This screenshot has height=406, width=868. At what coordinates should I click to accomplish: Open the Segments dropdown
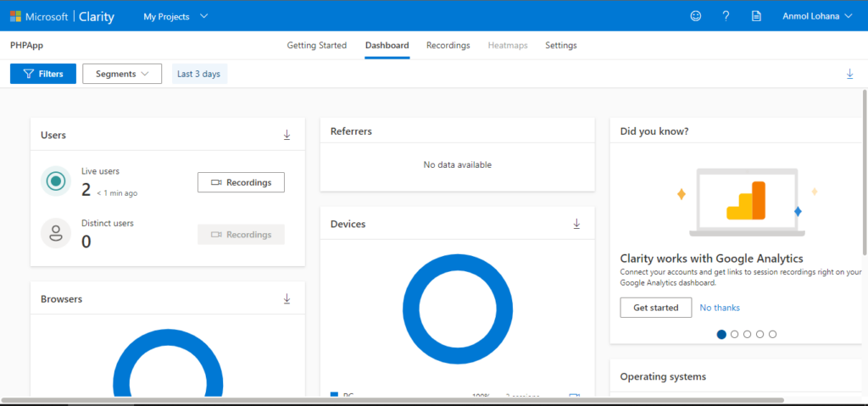[x=122, y=74]
